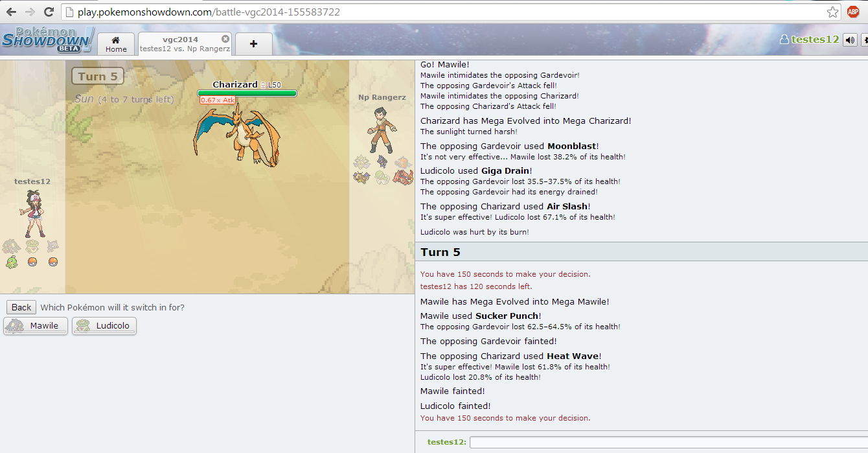Click the chat message input field

(x=668, y=442)
